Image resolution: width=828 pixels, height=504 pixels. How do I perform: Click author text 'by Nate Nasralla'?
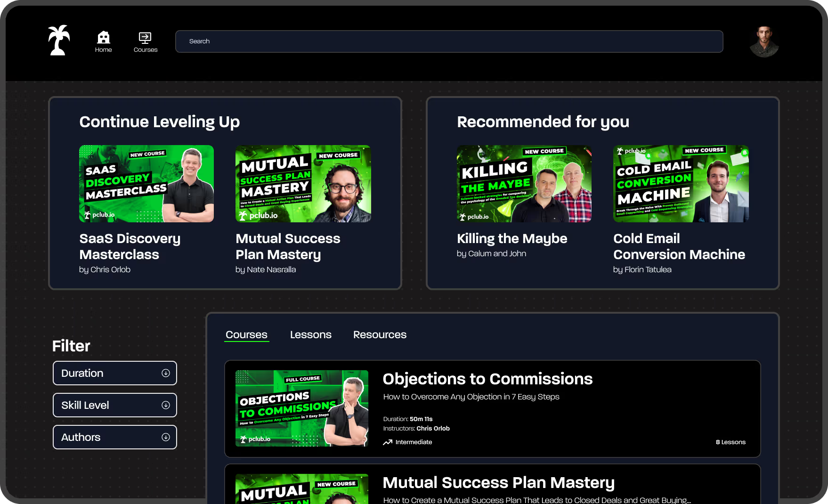tap(266, 269)
